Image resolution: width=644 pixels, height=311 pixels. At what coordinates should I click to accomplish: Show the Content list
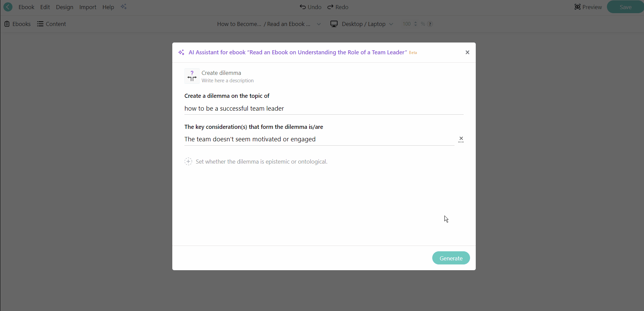click(x=52, y=24)
